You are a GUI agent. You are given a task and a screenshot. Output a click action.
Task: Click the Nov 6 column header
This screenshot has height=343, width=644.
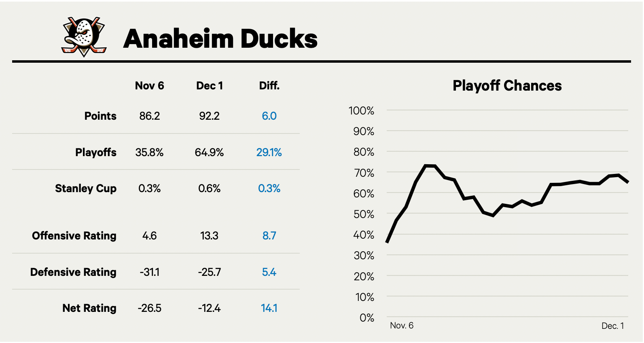tap(149, 86)
